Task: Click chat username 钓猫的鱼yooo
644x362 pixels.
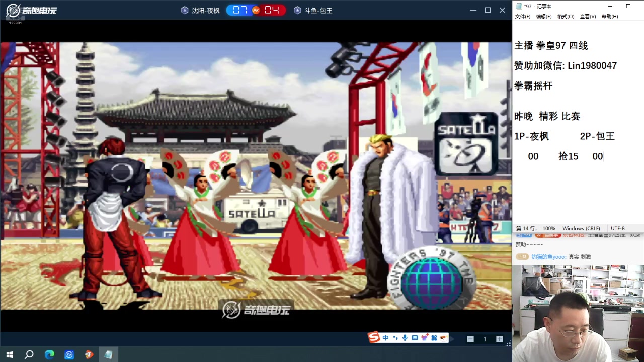Action: pos(548,257)
